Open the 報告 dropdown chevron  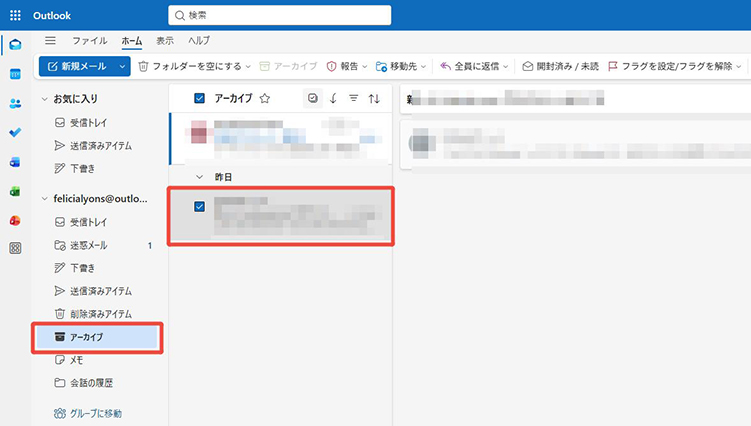[364, 67]
